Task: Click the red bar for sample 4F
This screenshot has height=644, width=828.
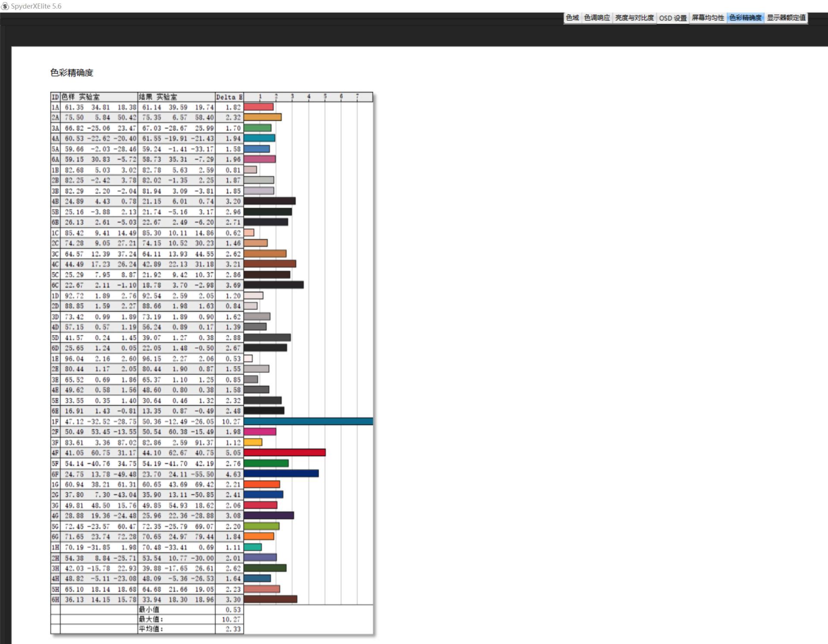Action: [x=284, y=453]
